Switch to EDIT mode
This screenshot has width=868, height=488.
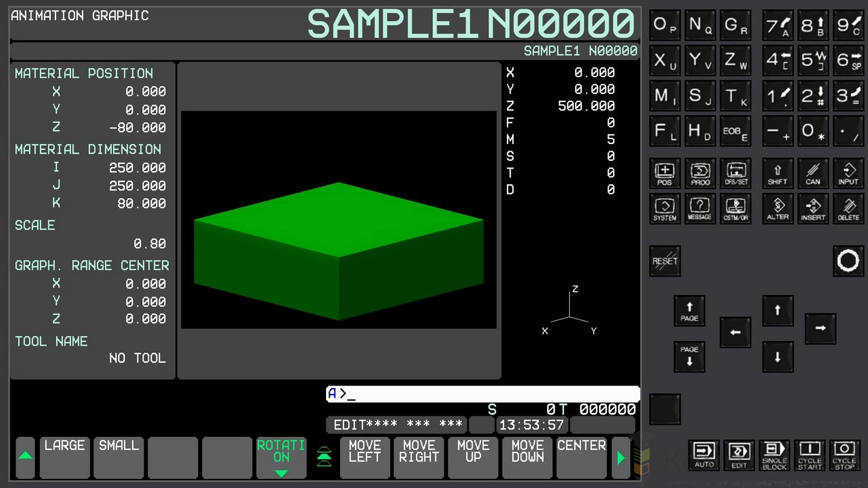pyautogui.click(x=739, y=455)
